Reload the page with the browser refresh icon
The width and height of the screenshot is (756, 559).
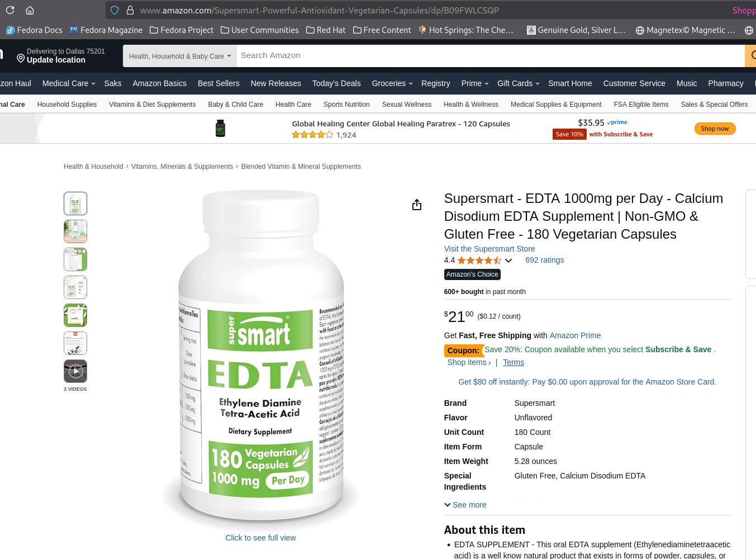coord(10,10)
